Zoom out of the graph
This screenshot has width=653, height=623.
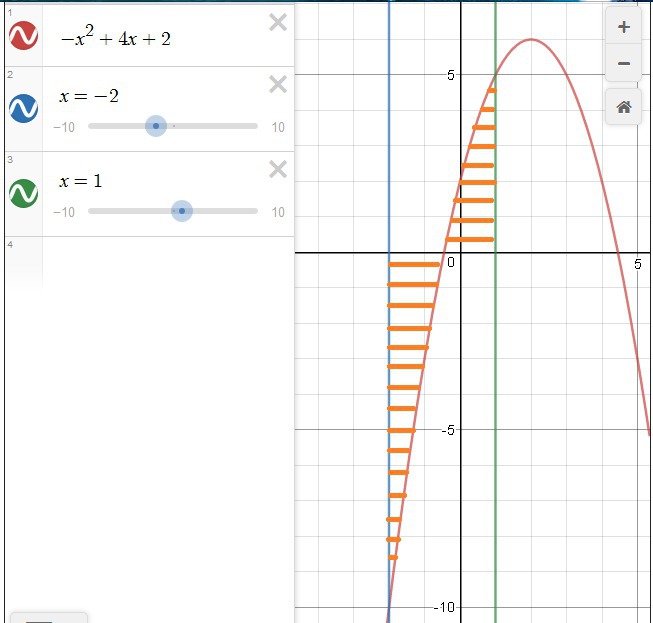(x=623, y=63)
